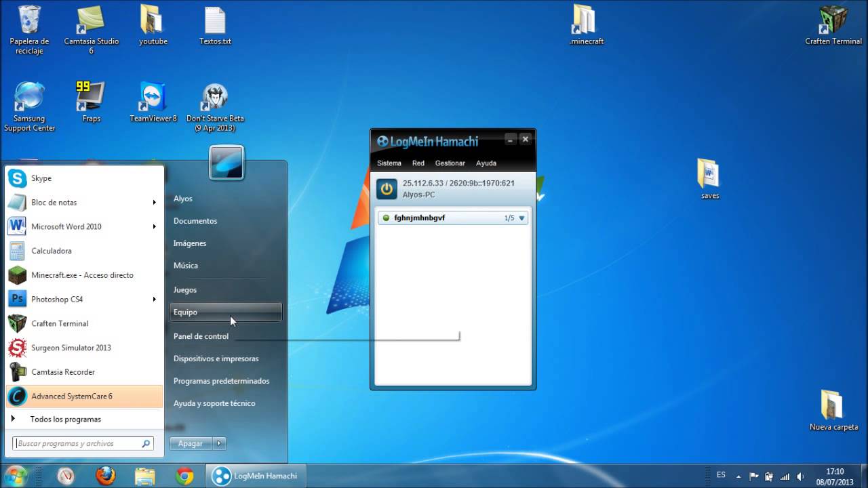The width and height of the screenshot is (868, 488).
Task: Expand the fghnjmhnbgvf network dropdown arrow
Action: [521, 218]
